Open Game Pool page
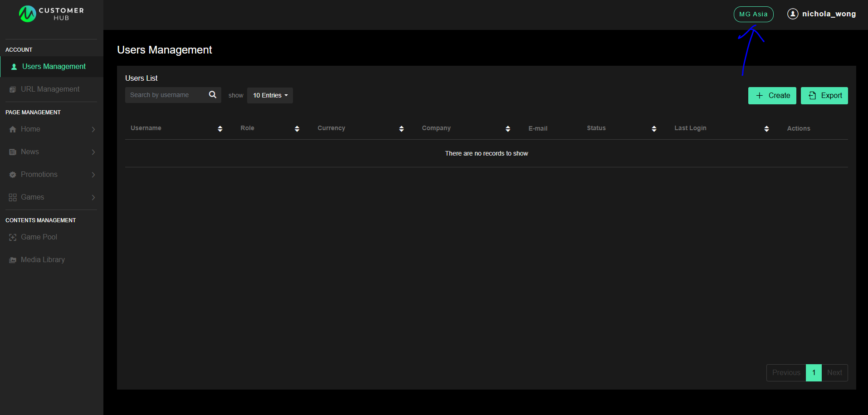The width and height of the screenshot is (868, 415). [x=39, y=237]
